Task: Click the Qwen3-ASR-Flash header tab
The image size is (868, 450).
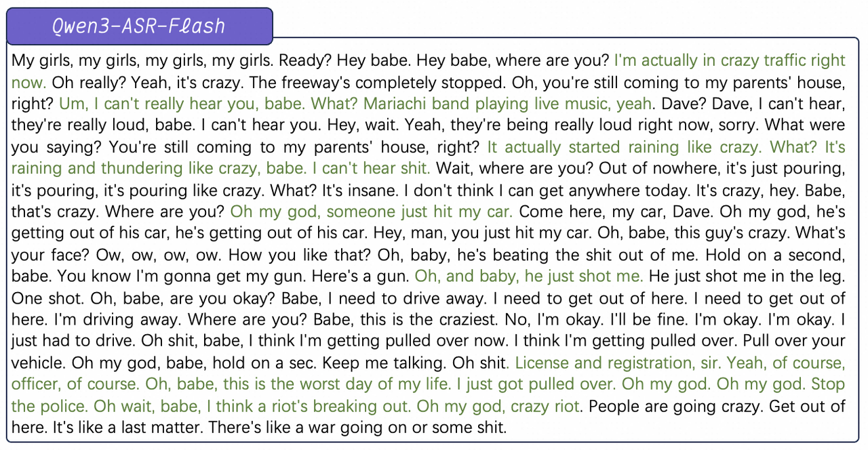Action: point(139,26)
